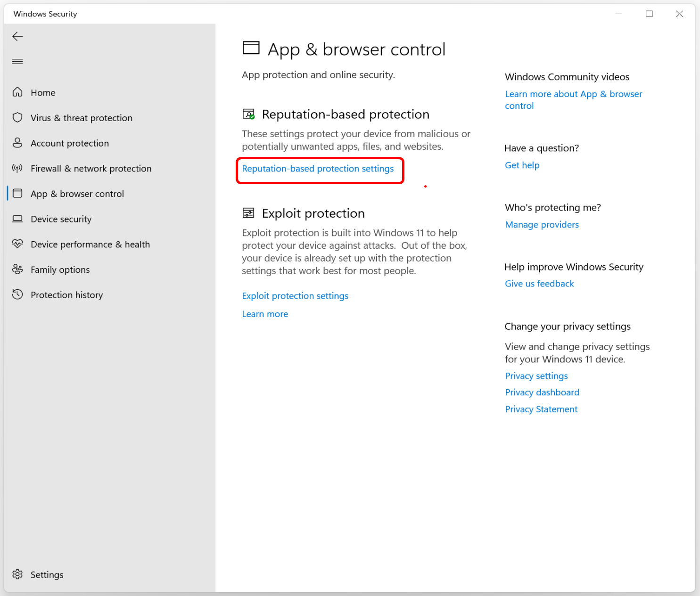Viewport: 700px width, 596px height.
Task: Open Privacy settings link
Action: (536, 376)
